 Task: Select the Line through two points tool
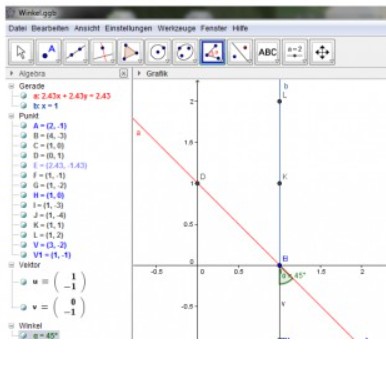coord(76,52)
